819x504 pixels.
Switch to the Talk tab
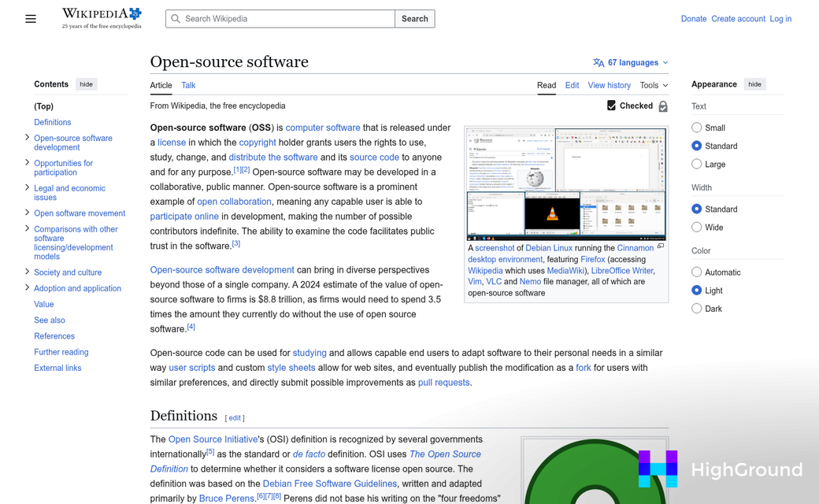point(188,85)
